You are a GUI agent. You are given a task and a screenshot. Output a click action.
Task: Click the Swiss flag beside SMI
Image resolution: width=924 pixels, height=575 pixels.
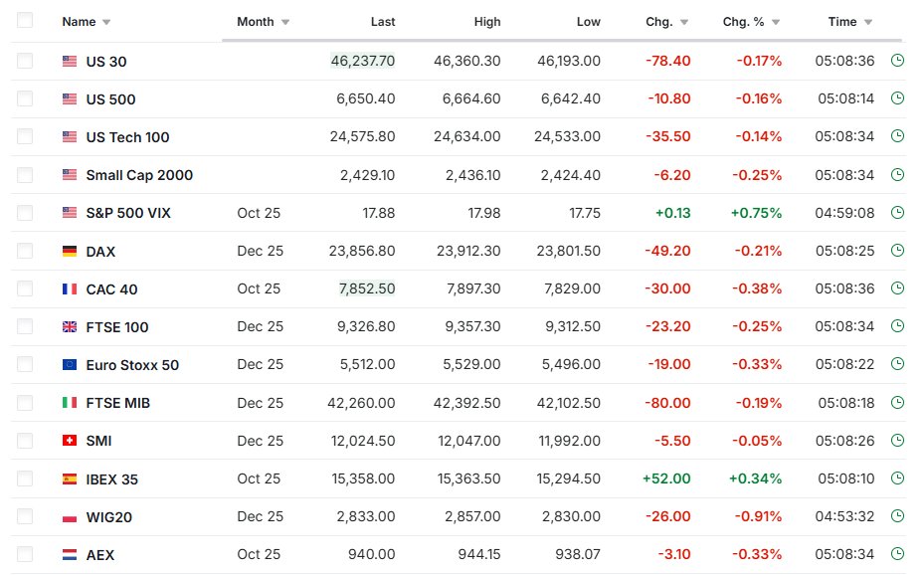70,440
